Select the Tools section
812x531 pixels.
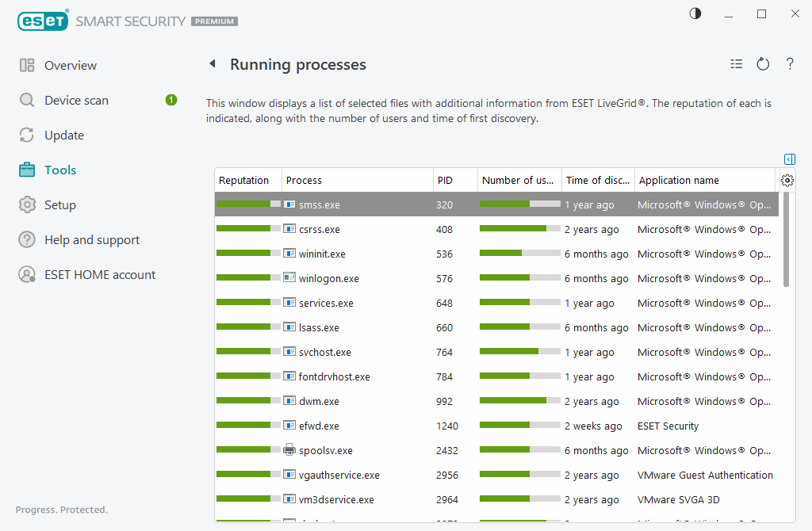tap(60, 170)
